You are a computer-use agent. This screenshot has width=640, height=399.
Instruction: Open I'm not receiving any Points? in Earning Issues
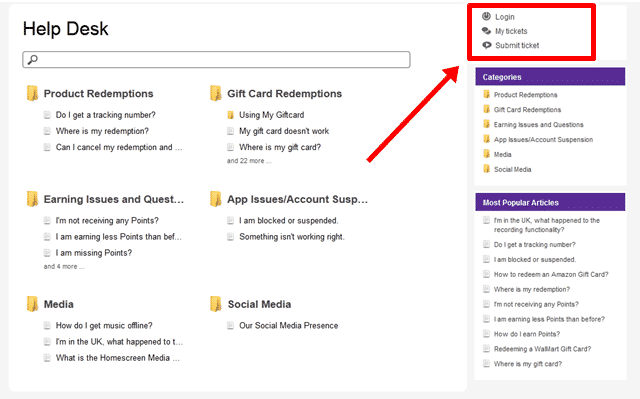[107, 221]
